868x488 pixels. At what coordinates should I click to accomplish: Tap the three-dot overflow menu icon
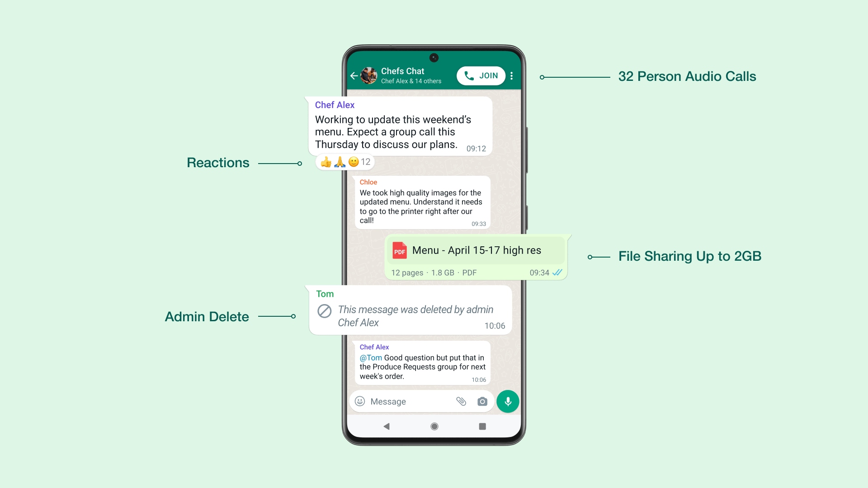[511, 75]
